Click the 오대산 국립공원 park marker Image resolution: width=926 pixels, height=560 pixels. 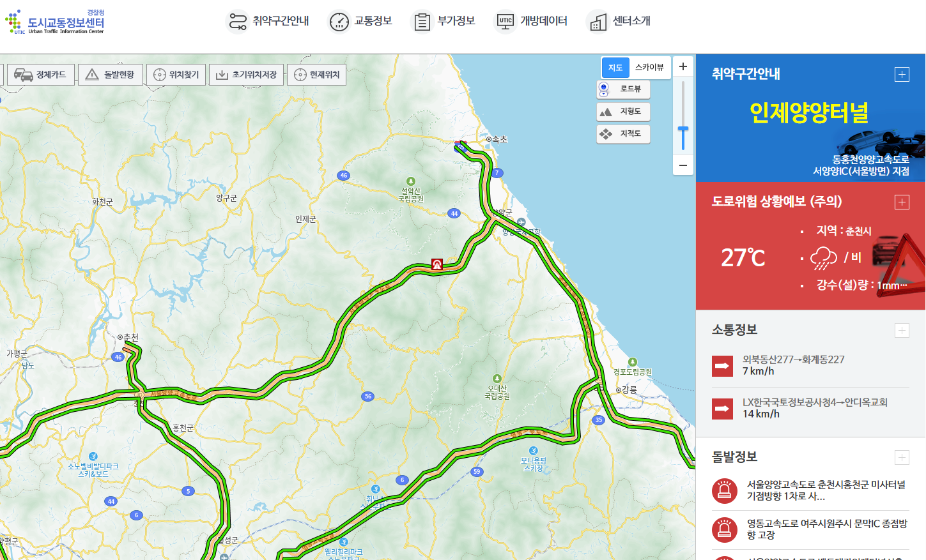(497, 379)
